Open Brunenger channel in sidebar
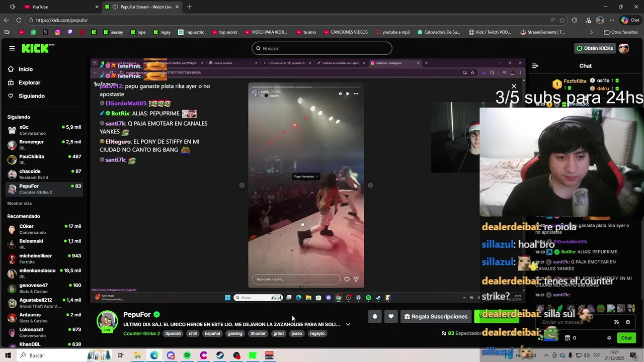644x362 pixels. point(44,145)
